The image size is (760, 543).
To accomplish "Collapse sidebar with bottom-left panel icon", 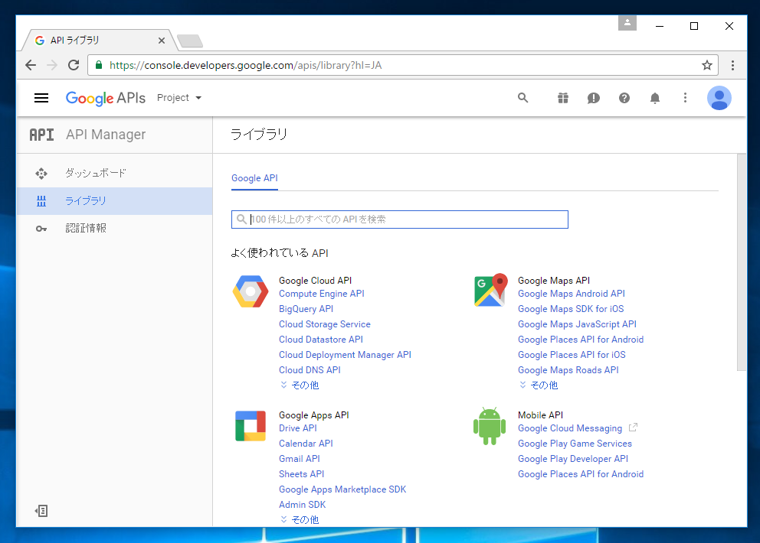I will pos(41,511).
